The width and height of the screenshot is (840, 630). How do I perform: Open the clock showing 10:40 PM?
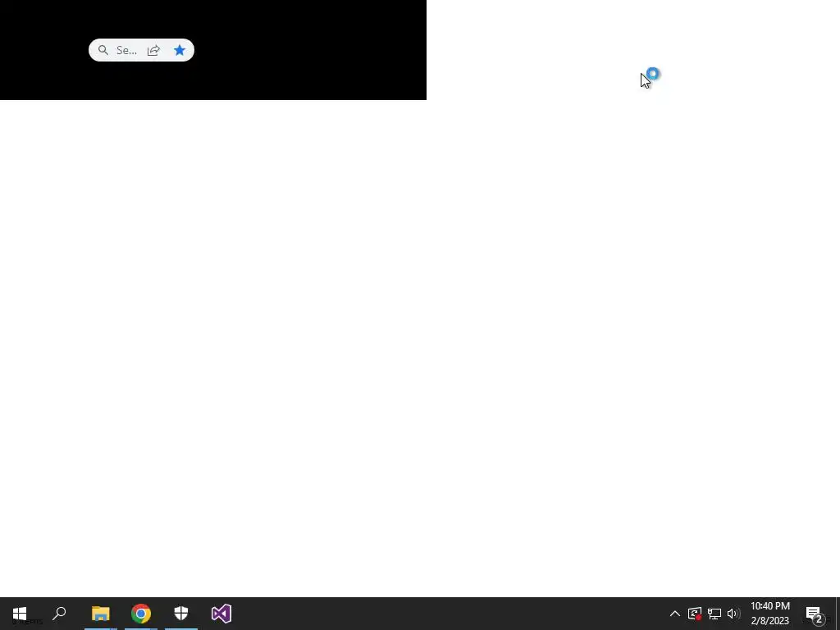pos(769,614)
